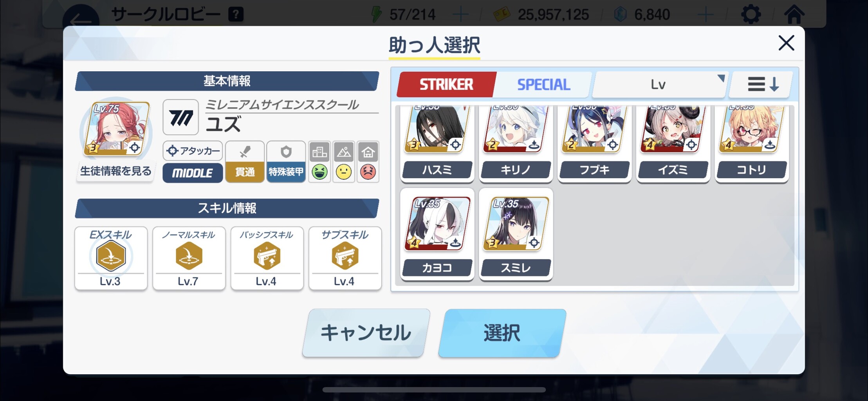Viewport: 868px width, 401px height.
Task: Click the Millennium school logo icon
Action: pos(180,117)
